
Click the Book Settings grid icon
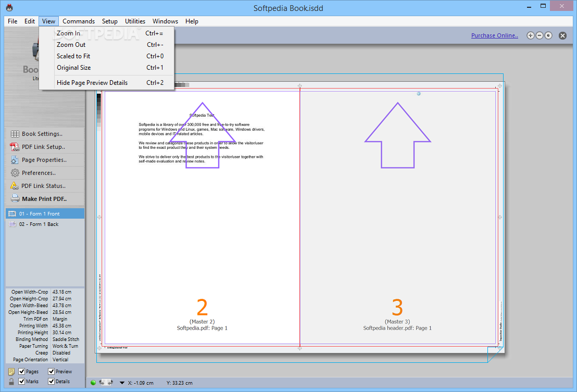point(15,134)
